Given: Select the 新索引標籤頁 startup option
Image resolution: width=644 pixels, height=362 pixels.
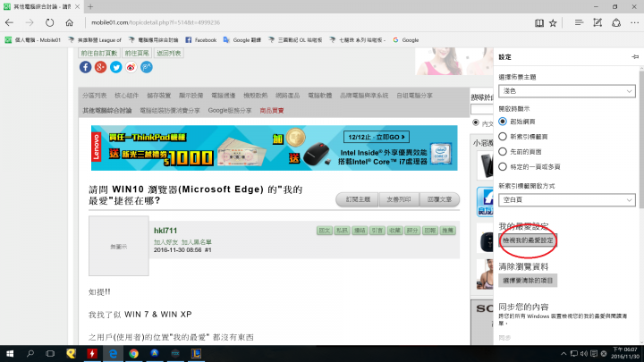Looking at the screenshot, I should 503,136.
